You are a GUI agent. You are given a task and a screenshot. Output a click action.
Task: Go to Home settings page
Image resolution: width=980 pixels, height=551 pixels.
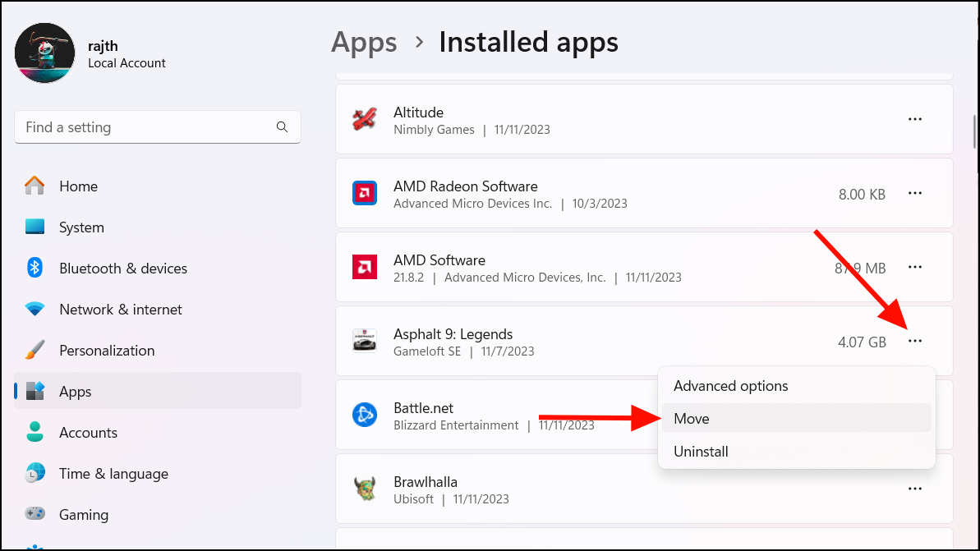[158, 186]
